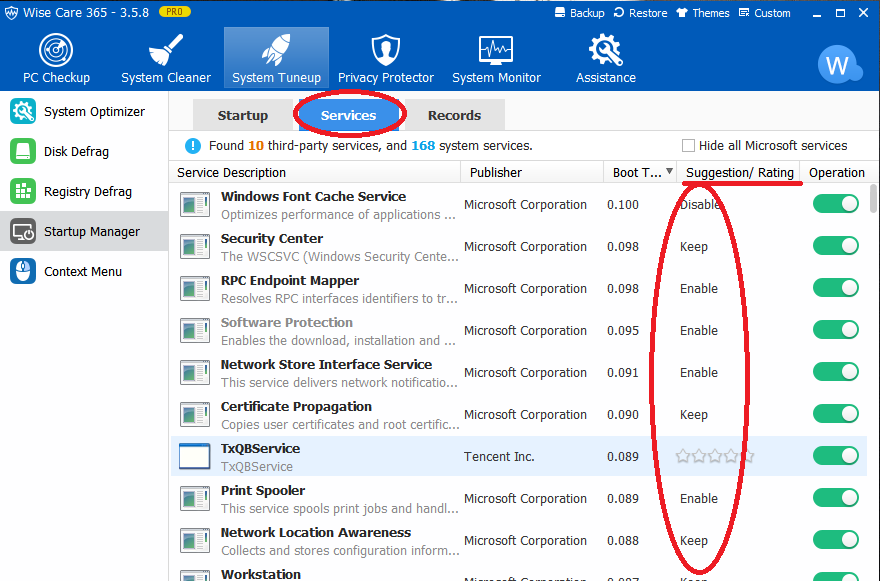Toggle Software Protection switch
The height and width of the screenshot is (581, 880).
[x=836, y=330]
